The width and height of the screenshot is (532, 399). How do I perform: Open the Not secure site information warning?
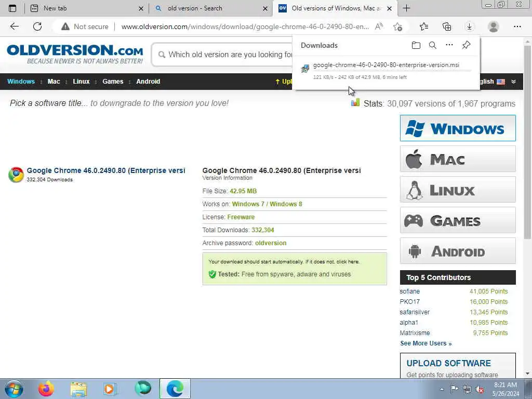[85, 26]
